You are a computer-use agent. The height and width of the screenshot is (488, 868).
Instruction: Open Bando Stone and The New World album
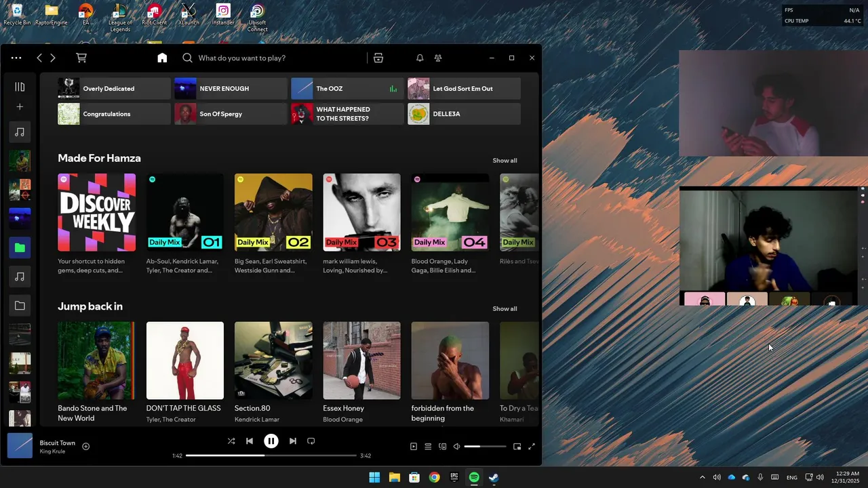pyautogui.click(x=96, y=361)
